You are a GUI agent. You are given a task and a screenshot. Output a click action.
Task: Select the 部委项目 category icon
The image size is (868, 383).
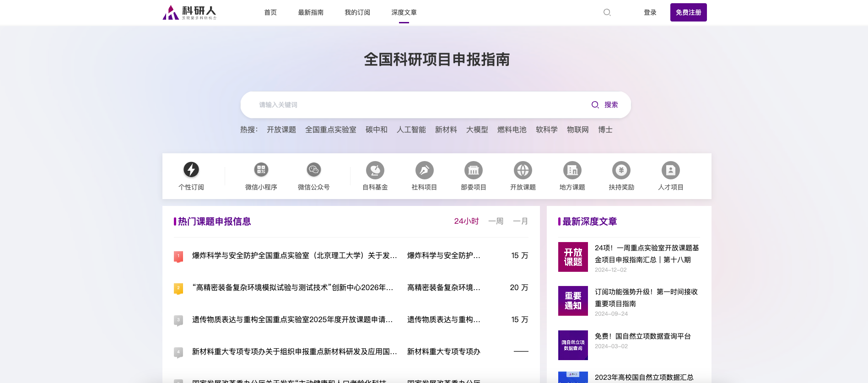point(474,170)
